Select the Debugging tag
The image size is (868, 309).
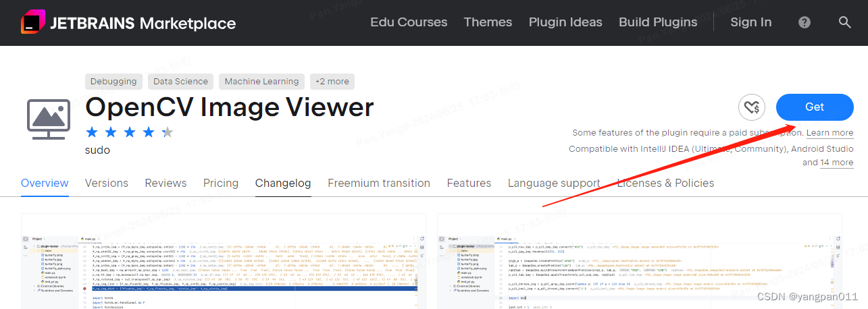click(113, 82)
